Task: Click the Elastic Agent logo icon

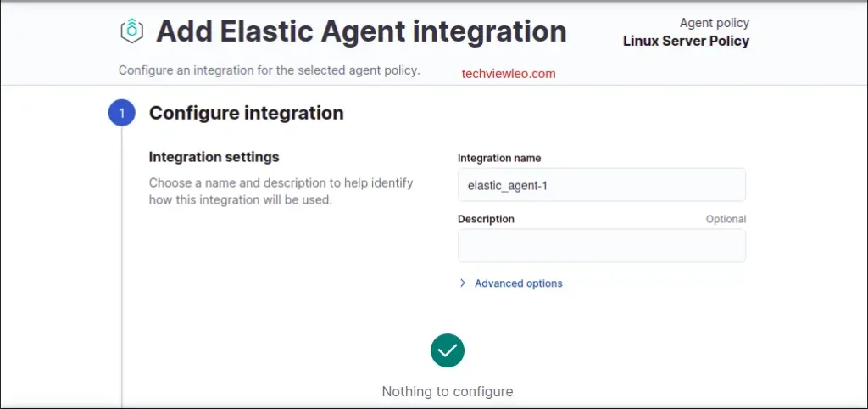Action: click(x=132, y=31)
